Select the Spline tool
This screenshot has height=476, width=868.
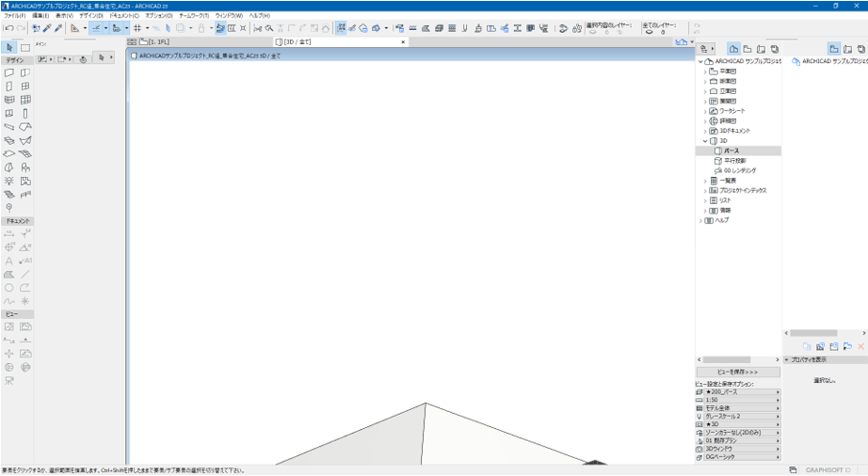[x=9, y=301]
